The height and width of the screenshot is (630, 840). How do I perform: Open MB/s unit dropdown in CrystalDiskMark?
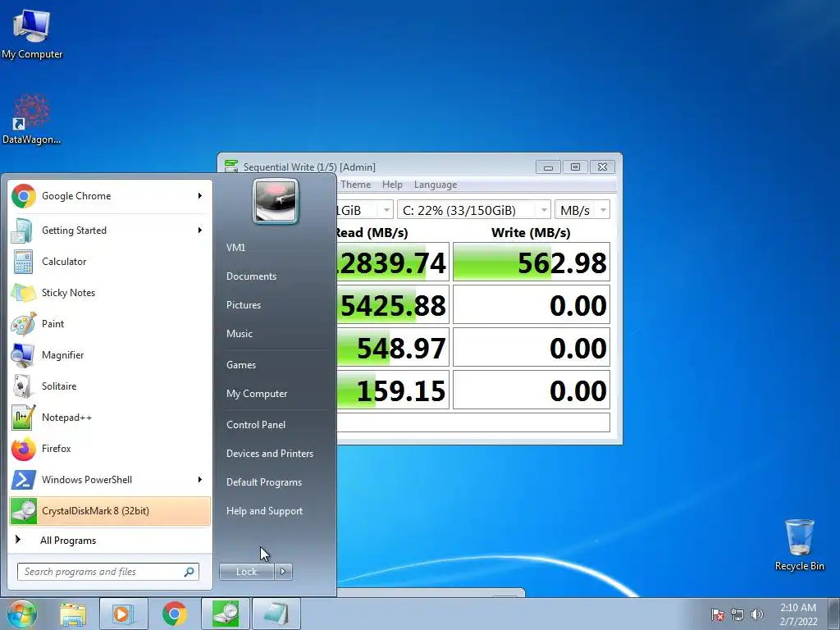[x=582, y=210]
